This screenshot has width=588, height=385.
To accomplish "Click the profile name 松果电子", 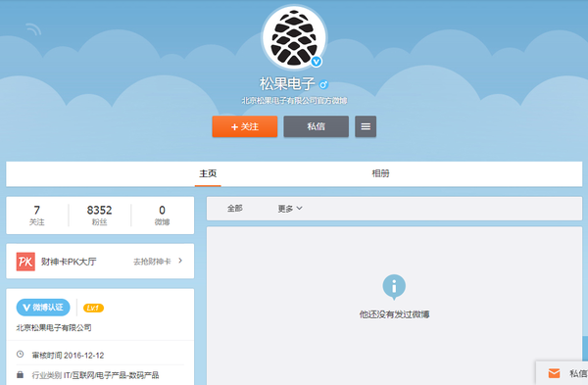I will point(287,84).
